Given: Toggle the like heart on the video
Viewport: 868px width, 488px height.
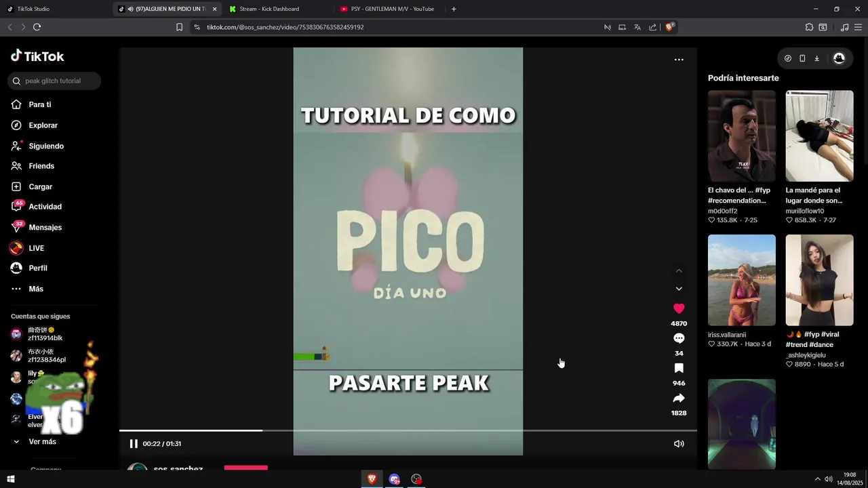Looking at the screenshot, I should click(679, 308).
